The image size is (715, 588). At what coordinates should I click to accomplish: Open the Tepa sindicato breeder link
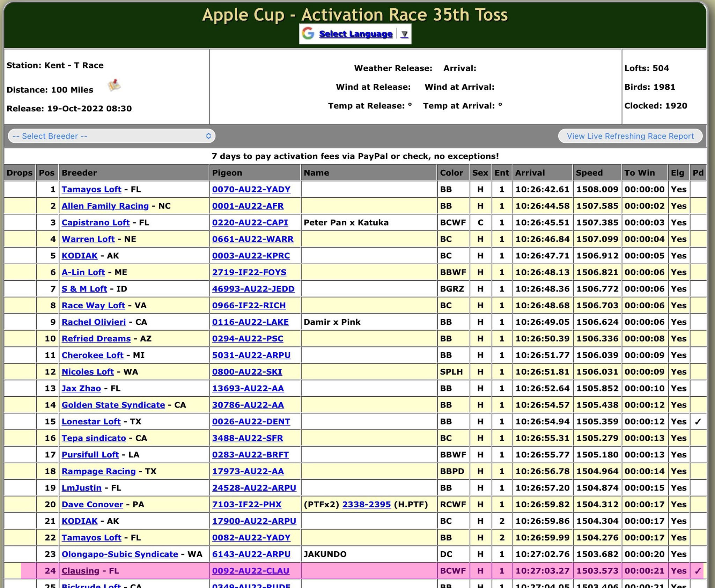tap(94, 438)
